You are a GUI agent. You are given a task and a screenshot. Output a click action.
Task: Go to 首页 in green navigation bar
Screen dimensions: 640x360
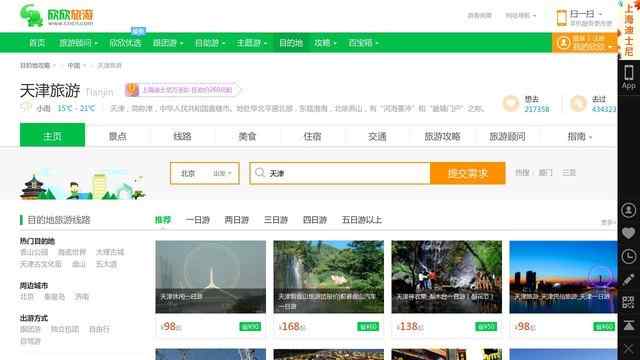[37, 43]
